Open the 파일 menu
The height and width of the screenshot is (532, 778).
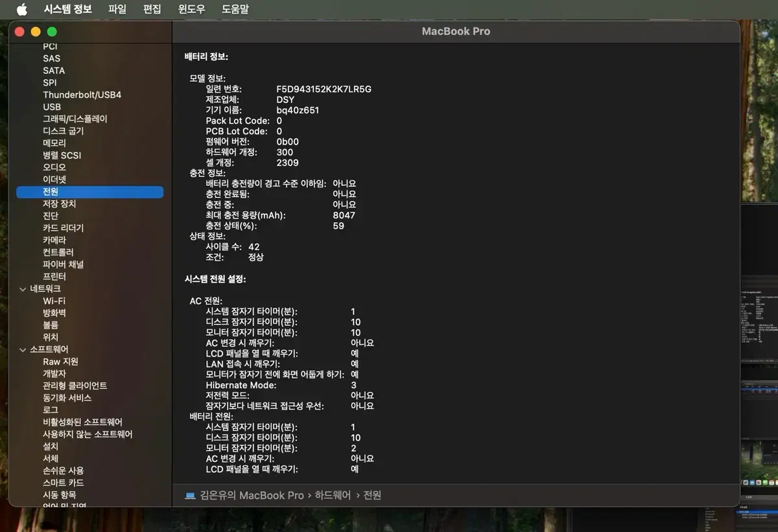[117, 9]
